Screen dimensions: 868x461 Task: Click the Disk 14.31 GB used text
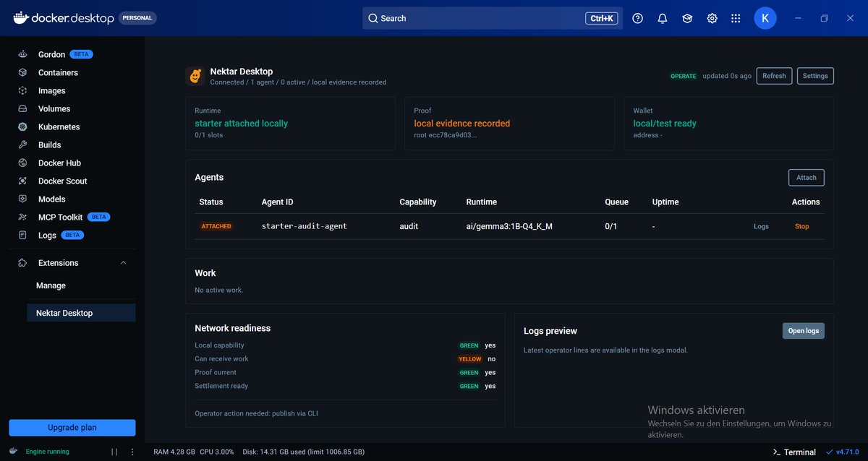click(x=304, y=452)
